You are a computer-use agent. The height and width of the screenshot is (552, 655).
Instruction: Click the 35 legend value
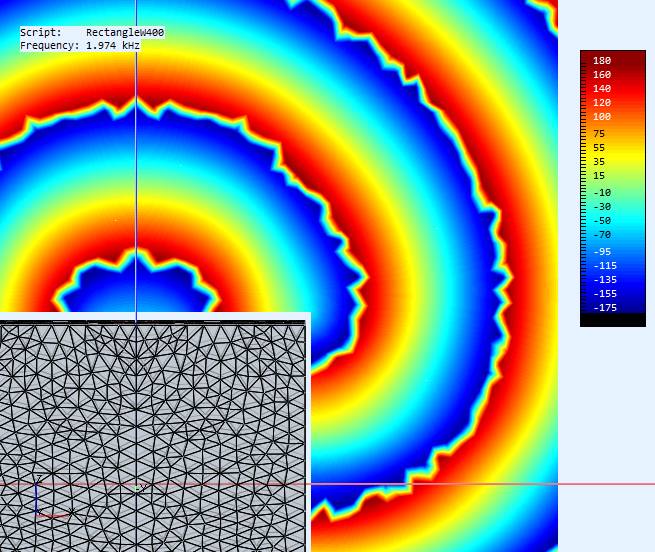click(x=599, y=162)
